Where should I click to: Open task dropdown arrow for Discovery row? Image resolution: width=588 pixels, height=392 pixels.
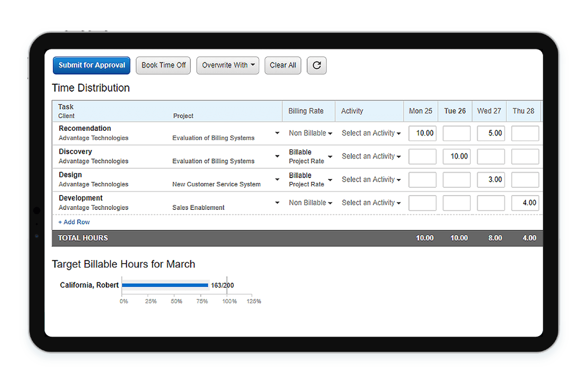click(277, 156)
